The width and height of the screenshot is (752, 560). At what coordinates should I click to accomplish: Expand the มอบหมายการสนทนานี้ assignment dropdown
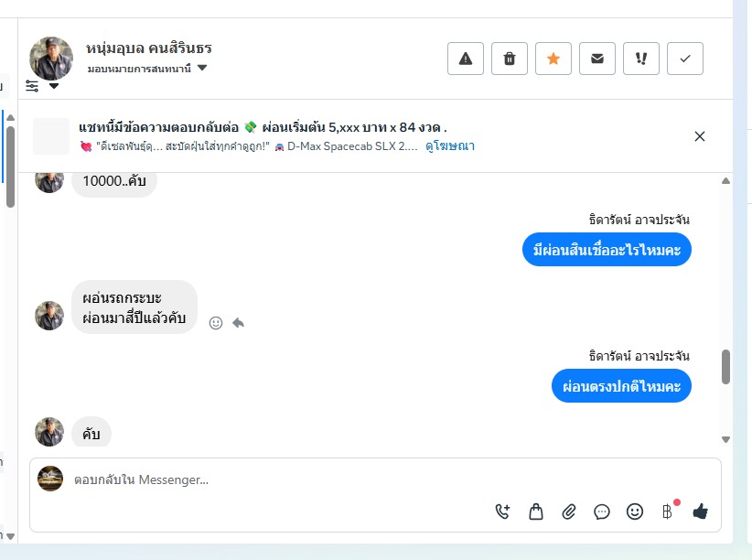point(202,69)
